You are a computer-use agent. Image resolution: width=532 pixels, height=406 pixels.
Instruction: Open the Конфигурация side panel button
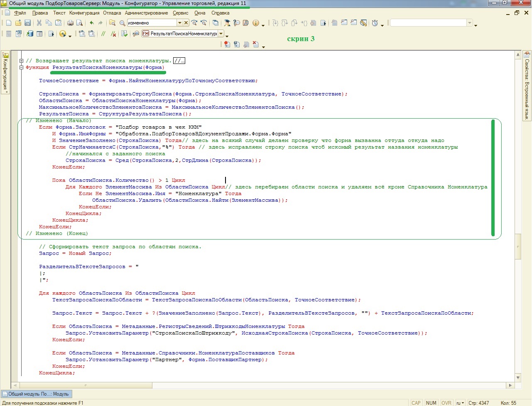click(x=5, y=73)
